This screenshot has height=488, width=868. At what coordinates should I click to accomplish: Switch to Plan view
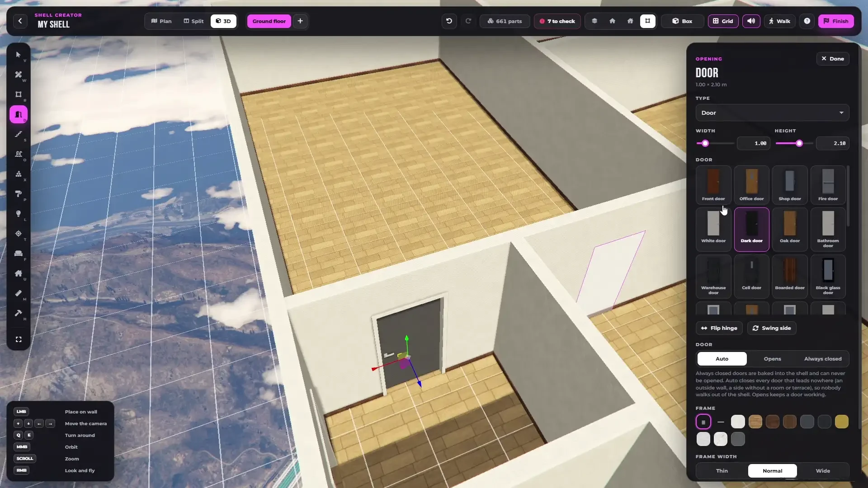161,21
